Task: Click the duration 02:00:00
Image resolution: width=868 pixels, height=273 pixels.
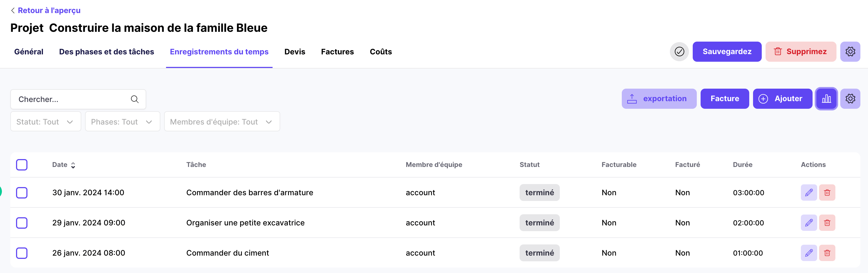Action: click(748, 223)
